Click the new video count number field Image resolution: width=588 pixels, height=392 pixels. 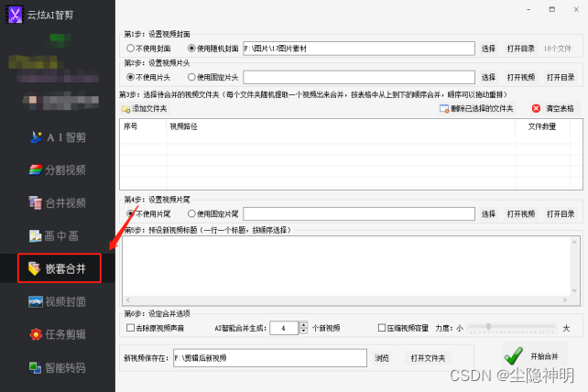[284, 328]
